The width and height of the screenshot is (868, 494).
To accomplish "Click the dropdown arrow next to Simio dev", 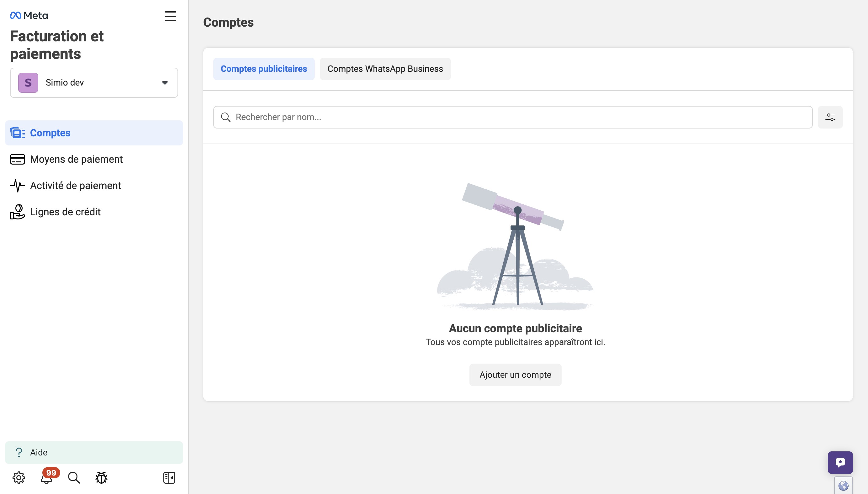I will tap(165, 83).
